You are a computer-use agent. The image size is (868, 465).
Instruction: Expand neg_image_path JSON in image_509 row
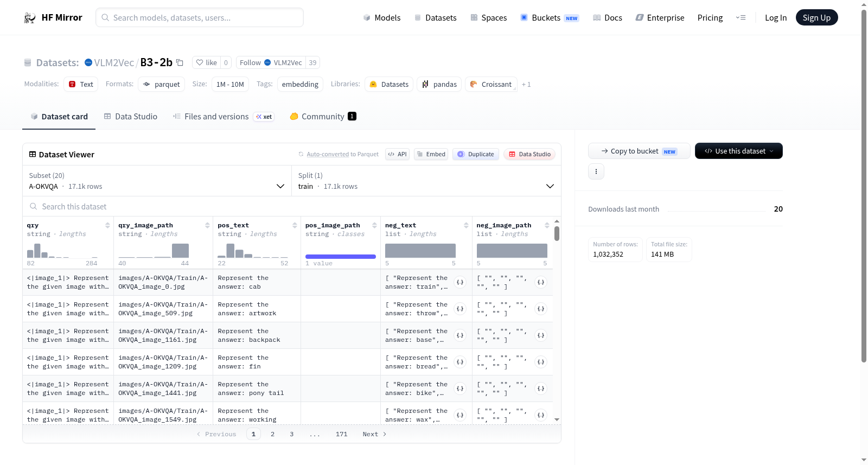(x=541, y=309)
